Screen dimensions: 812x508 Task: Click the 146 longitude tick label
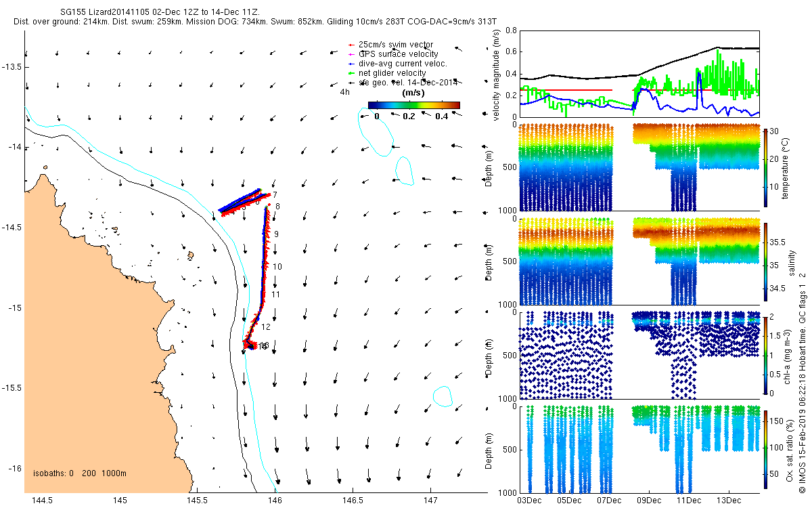pos(275,500)
